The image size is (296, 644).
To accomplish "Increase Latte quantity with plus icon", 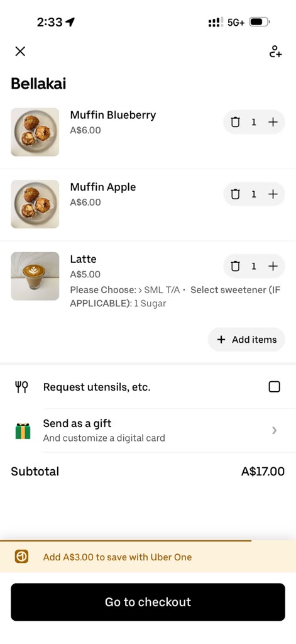I will [x=273, y=266].
